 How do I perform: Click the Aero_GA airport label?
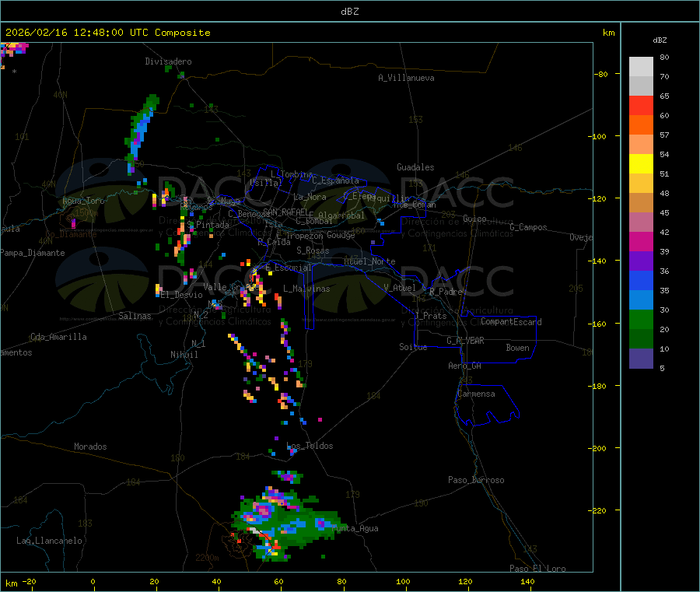click(465, 366)
